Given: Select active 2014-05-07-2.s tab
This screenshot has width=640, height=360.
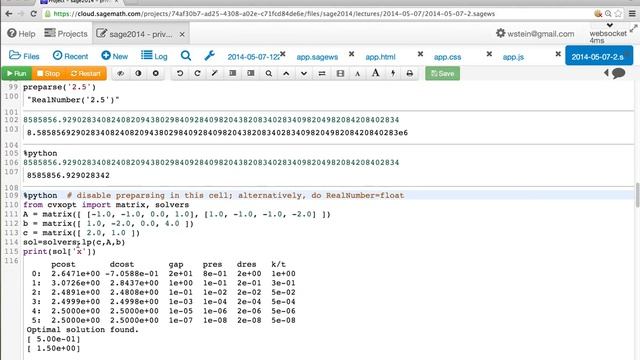Looking at the screenshot, I should click(599, 56).
